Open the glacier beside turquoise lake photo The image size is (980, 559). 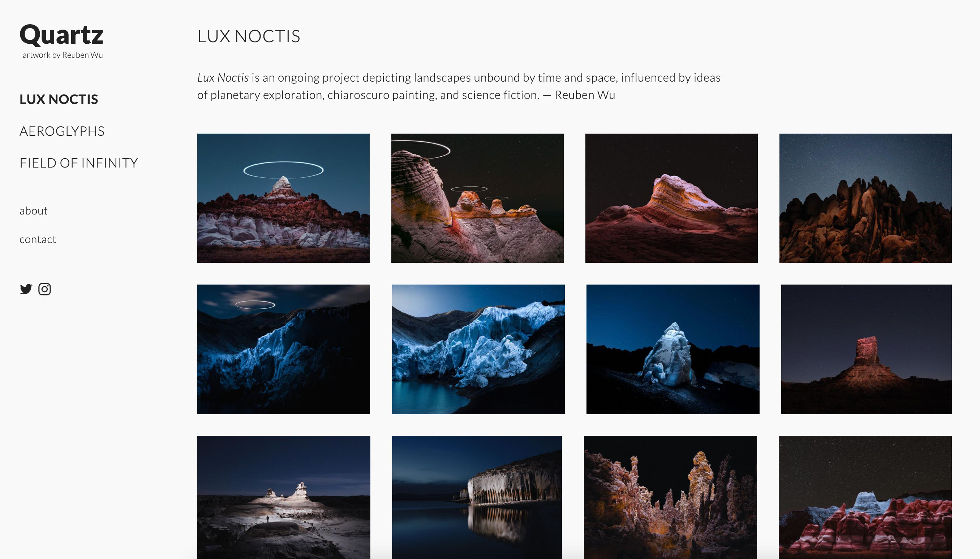tap(478, 349)
